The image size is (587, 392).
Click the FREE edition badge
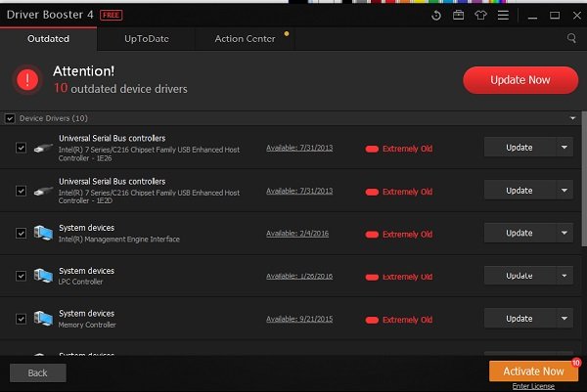(112, 16)
